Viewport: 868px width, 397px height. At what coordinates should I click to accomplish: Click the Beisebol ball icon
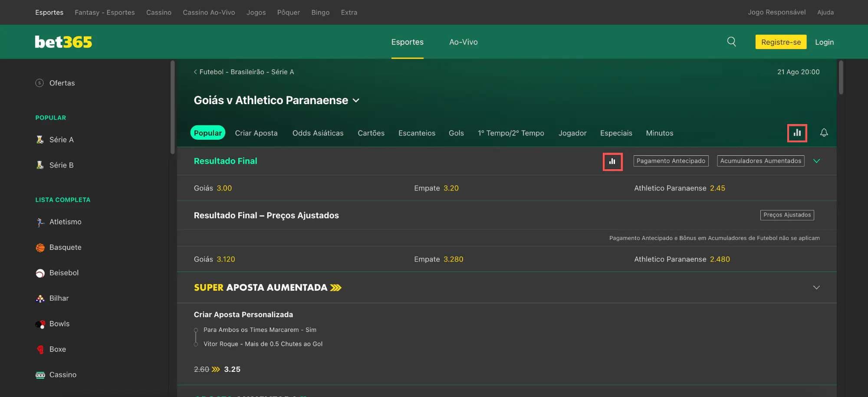coord(40,273)
